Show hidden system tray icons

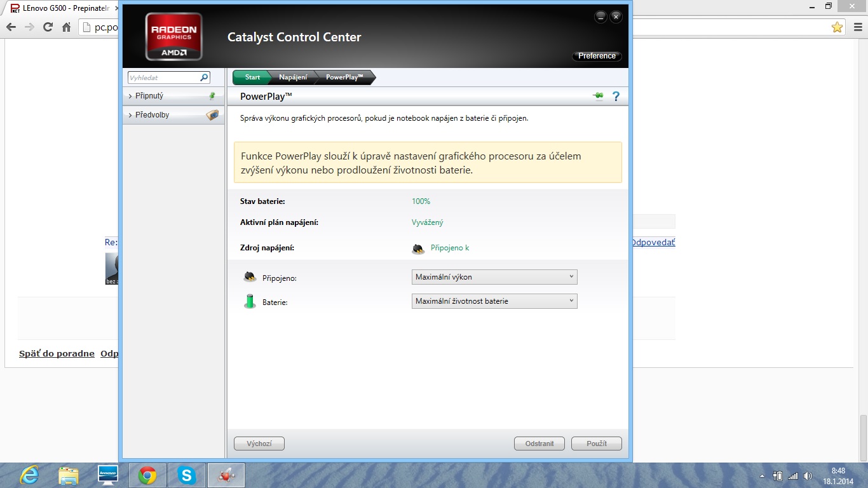click(763, 476)
